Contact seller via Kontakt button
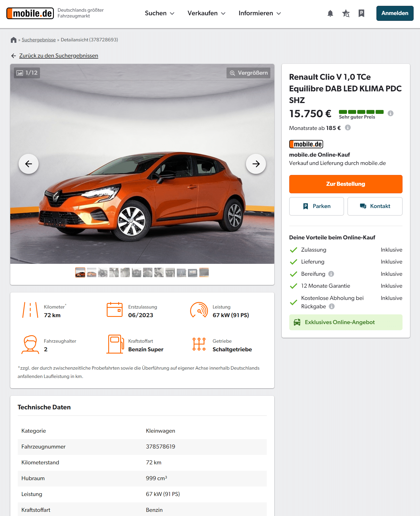This screenshot has width=420, height=516. 375,206
